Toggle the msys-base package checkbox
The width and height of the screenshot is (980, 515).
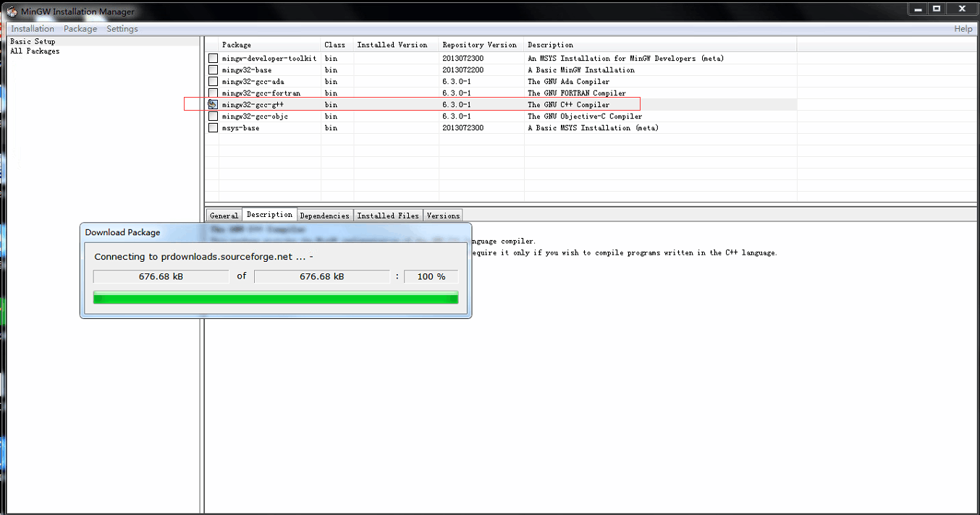[213, 128]
